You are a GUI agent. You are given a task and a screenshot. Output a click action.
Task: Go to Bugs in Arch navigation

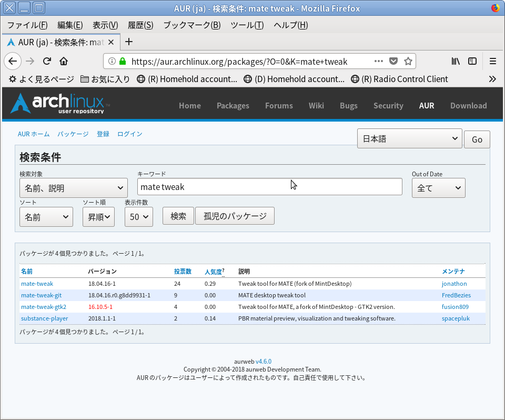349,106
